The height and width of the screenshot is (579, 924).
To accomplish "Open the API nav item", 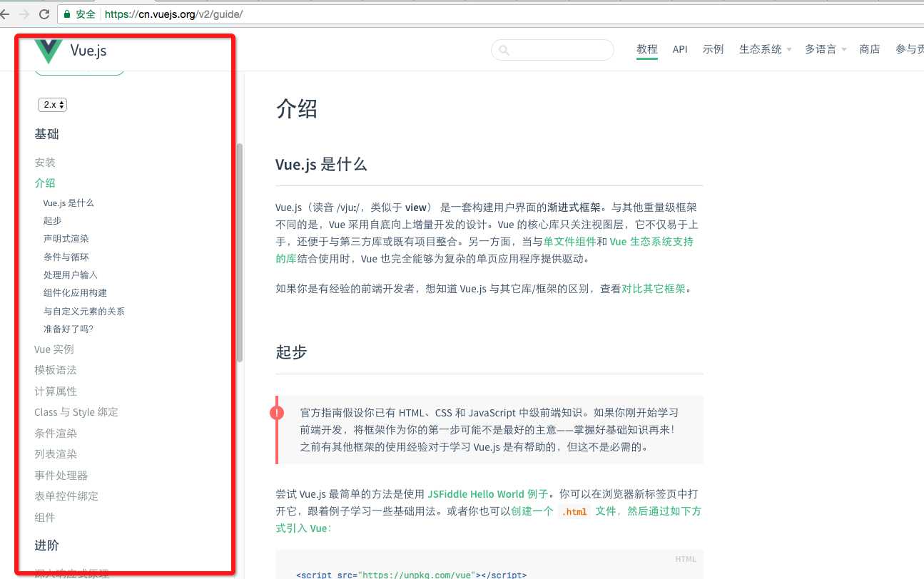I will [680, 49].
